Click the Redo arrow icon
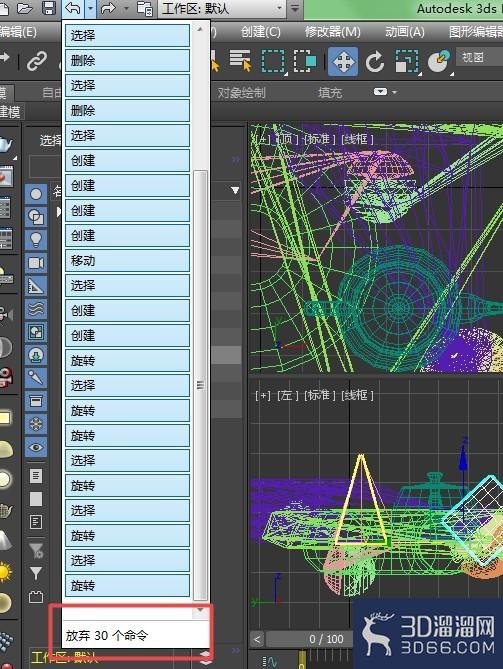Image resolution: width=503 pixels, height=669 pixels. [109, 8]
